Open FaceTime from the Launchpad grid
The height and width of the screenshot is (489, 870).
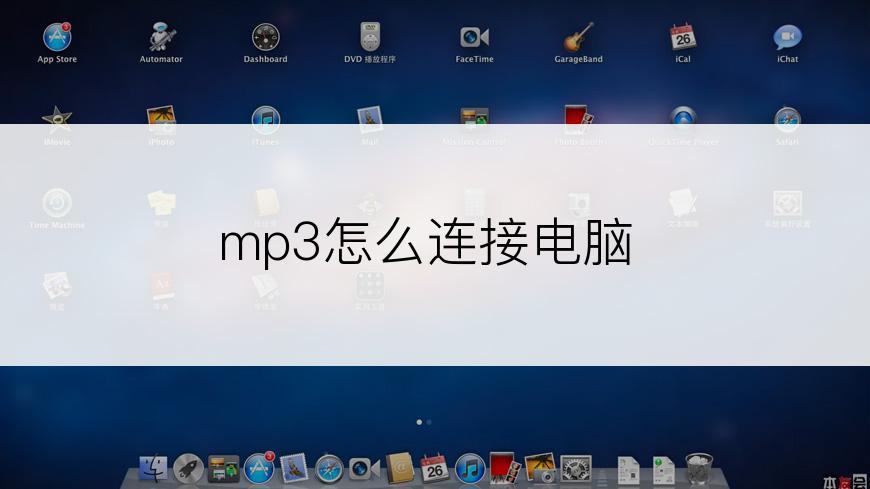pos(474,37)
